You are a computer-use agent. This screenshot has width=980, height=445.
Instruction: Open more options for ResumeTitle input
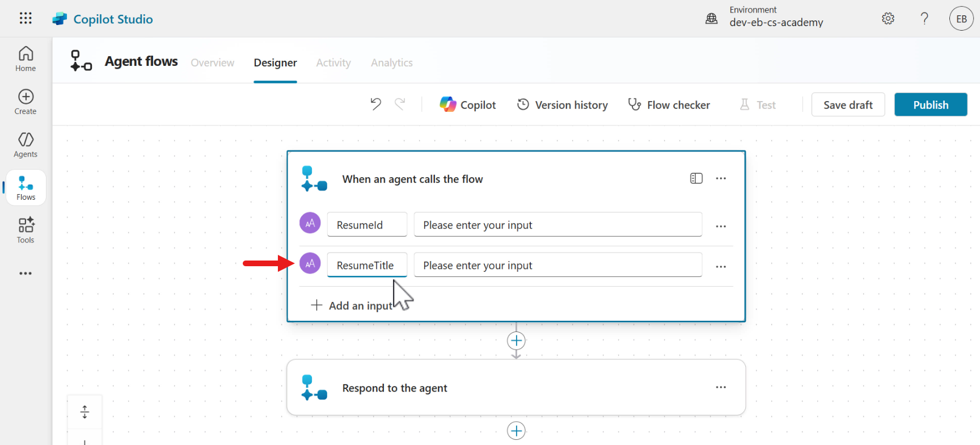click(721, 266)
